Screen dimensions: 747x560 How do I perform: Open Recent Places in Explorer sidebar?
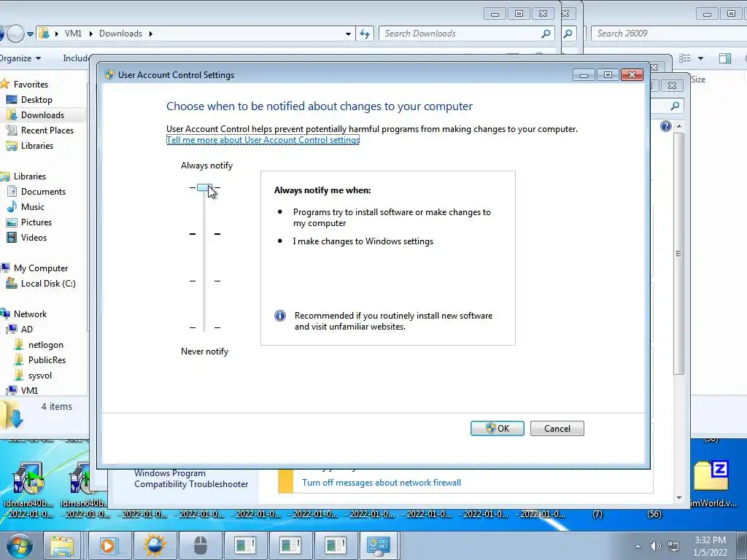coord(47,130)
